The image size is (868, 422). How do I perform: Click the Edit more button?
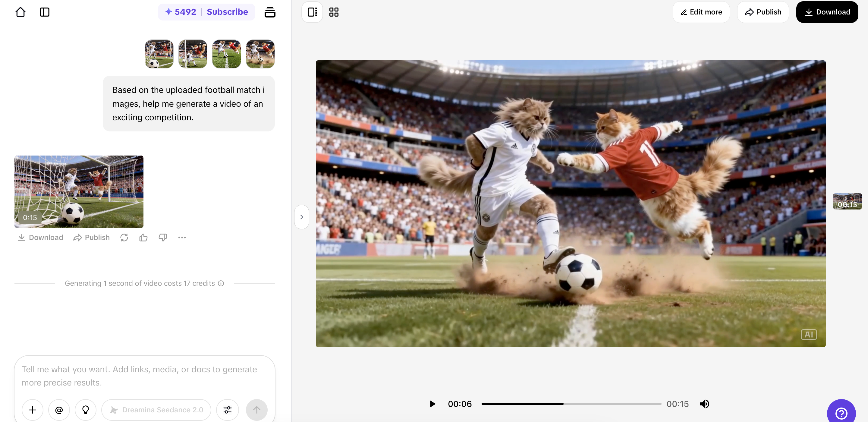coord(701,12)
